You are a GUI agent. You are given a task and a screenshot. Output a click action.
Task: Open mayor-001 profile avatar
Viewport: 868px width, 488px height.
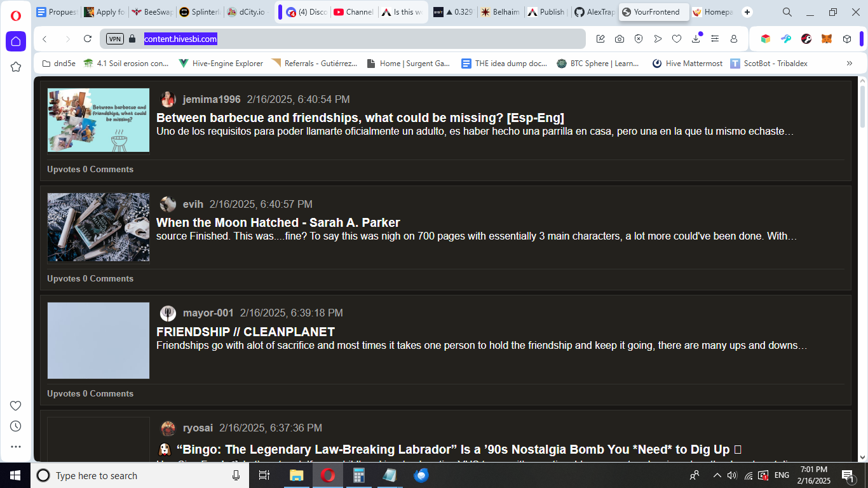pos(168,313)
